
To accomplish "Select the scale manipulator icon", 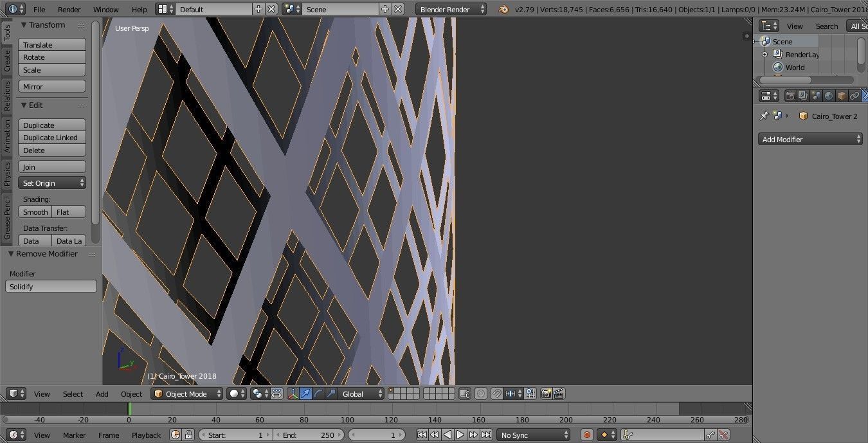I will coord(331,393).
